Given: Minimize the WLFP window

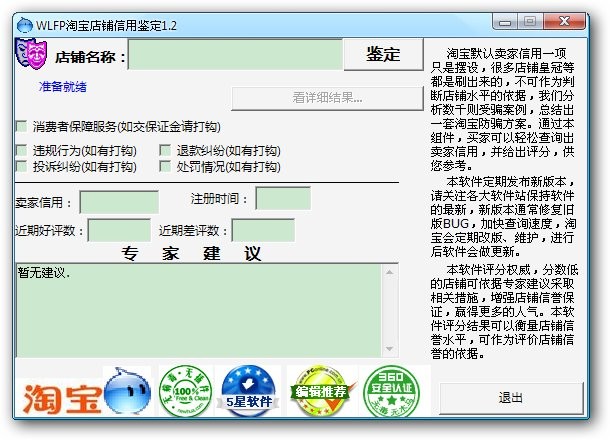Looking at the screenshot, I should coord(505,22).
